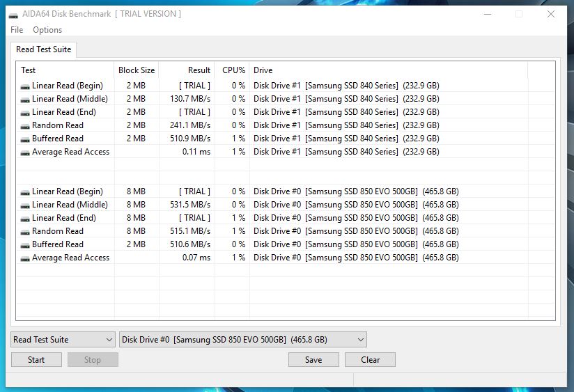Open the Disk Drive #0 Samsung SSD 850 EVO drive selector
The width and height of the screenshot is (574, 392).
(243, 340)
